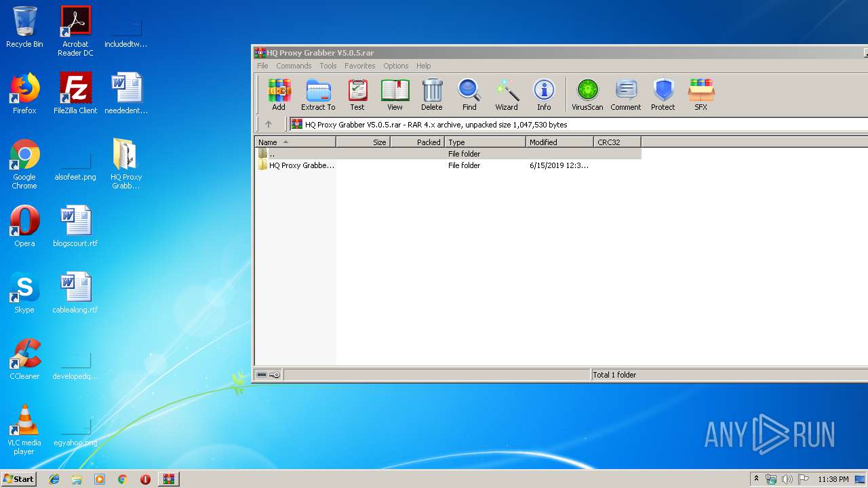Click the archive path address field

tap(578, 125)
